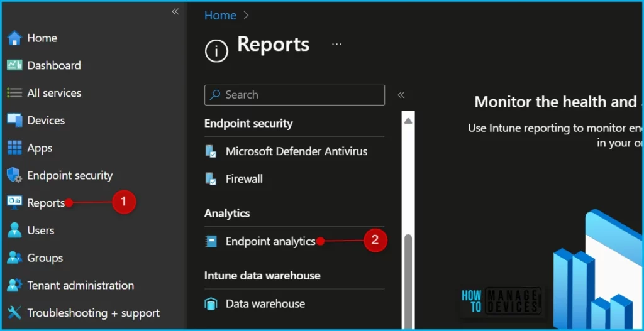The height and width of the screenshot is (331, 644).
Task: Click the Devices icon in sidebar
Action: (14, 120)
